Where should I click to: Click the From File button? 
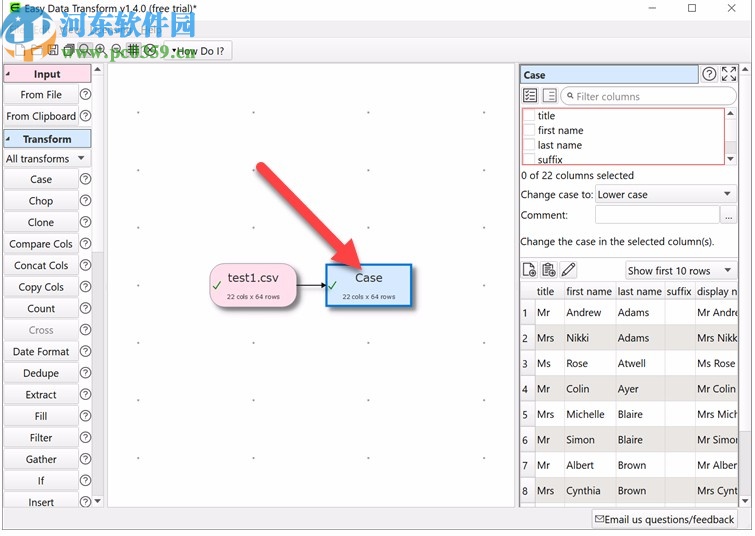[41, 94]
